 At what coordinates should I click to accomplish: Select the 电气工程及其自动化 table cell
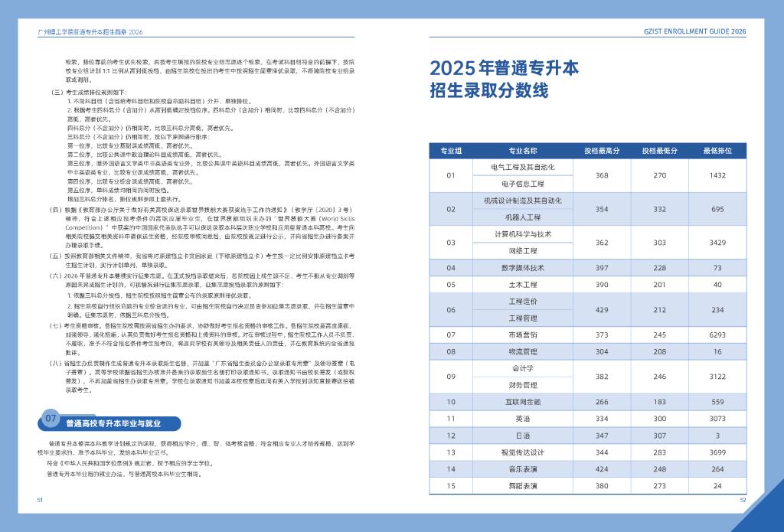(x=522, y=167)
